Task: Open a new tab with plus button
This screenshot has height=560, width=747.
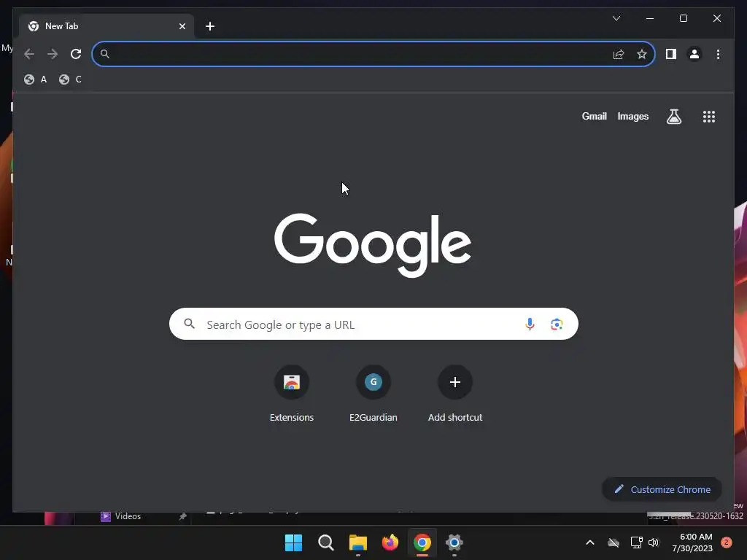Action: (210, 26)
